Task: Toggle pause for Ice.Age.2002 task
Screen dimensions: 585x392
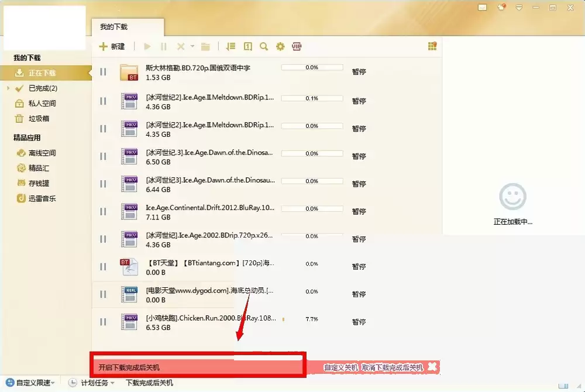Action: [x=104, y=239]
